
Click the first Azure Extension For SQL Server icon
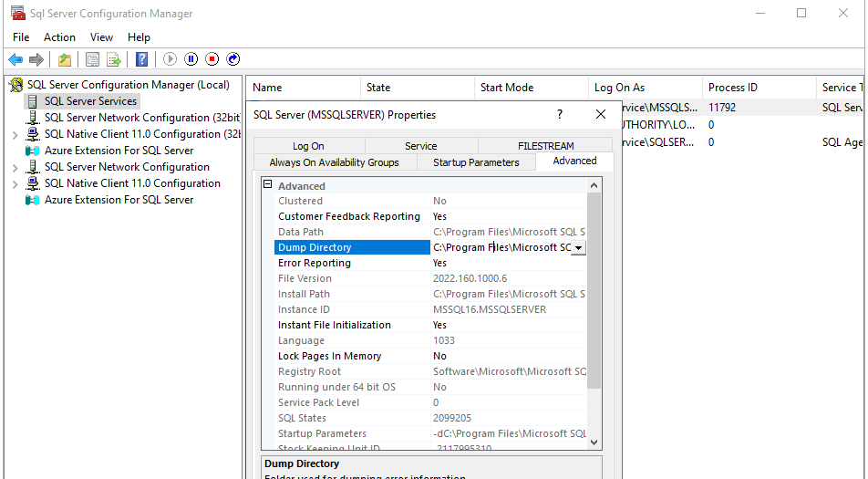coord(33,151)
